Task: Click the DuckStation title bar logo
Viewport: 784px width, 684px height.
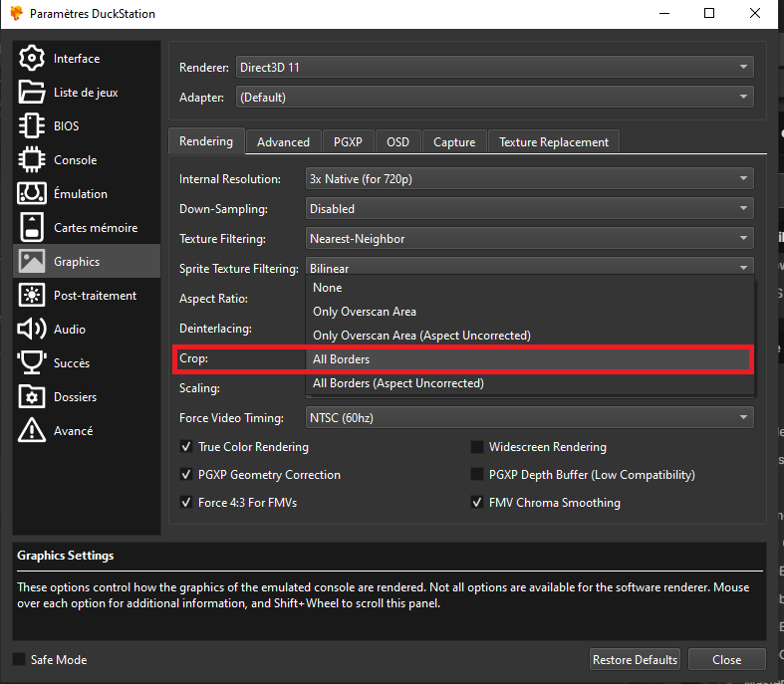Action: [17, 14]
